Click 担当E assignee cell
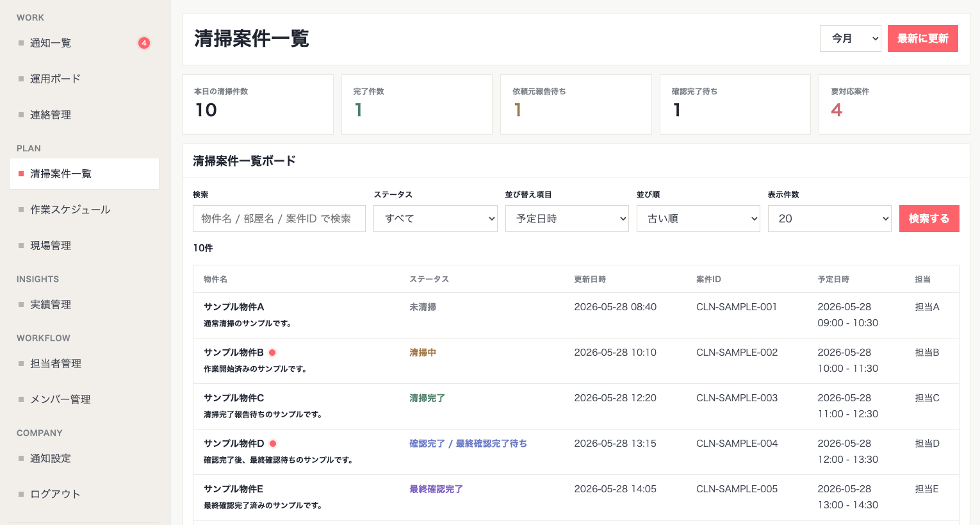The width and height of the screenshot is (980, 525). pos(927,489)
